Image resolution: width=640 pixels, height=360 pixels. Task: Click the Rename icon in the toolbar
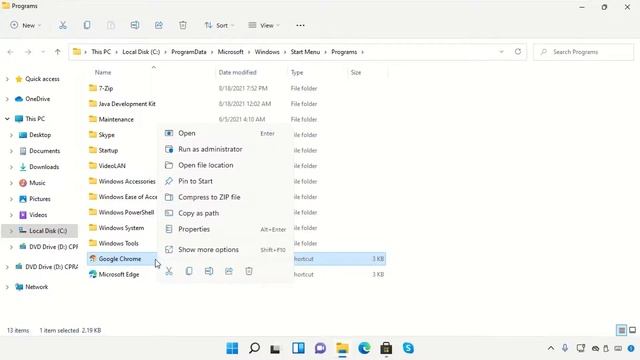click(x=135, y=25)
